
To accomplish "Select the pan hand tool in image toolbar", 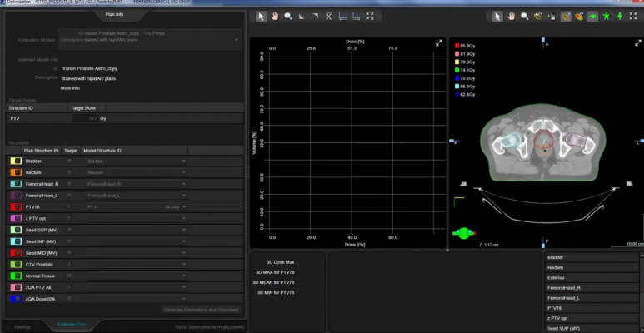I will [511, 16].
